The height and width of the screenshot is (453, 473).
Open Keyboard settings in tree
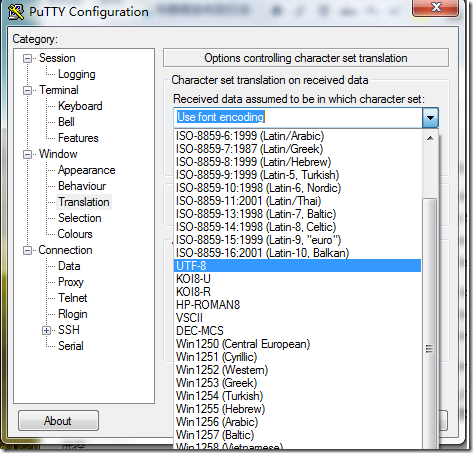click(x=80, y=106)
